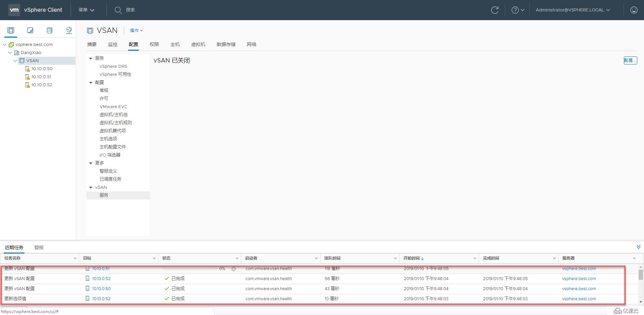
Task: Select vSphere DRS in configure menu
Action: (x=113, y=66)
